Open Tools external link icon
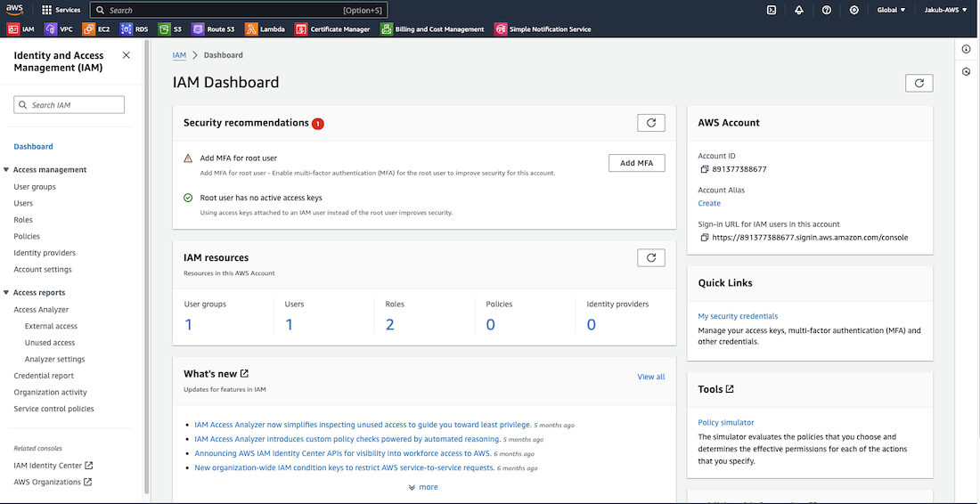The height and width of the screenshot is (504, 980). (x=730, y=388)
